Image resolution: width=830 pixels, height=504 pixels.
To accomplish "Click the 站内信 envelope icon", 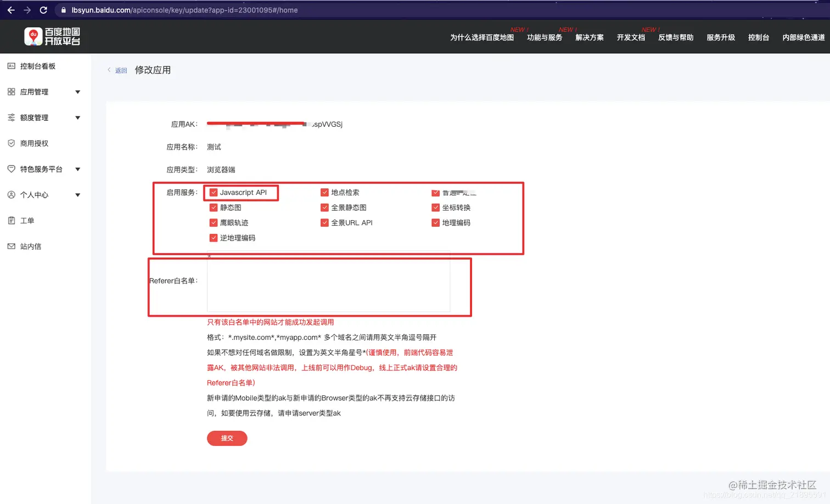I will click(x=12, y=246).
